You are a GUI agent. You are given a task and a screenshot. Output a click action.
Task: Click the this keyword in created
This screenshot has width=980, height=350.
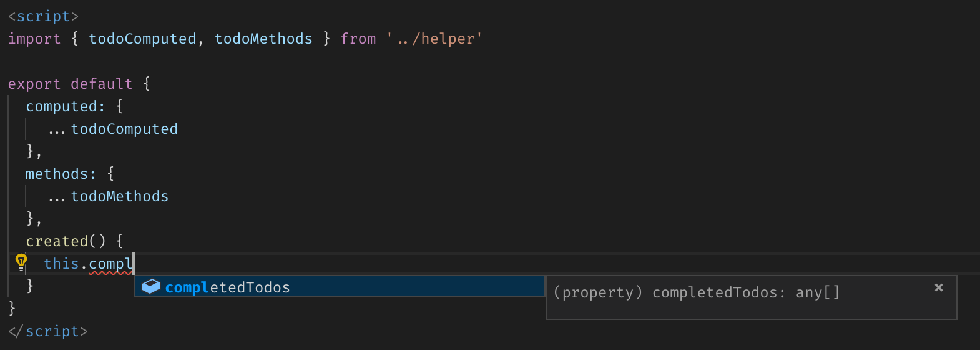click(x=61, y=264)
